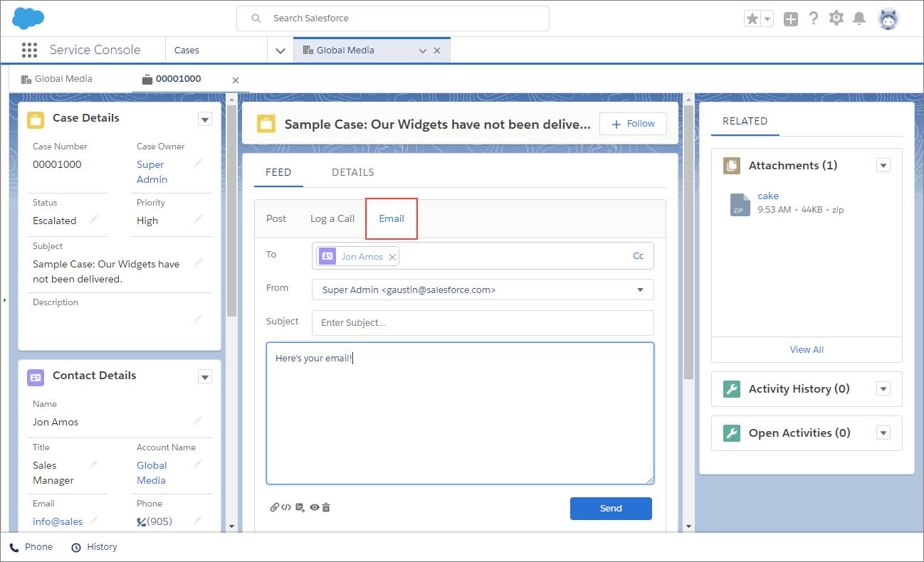Edit the Status field pencil icon
This screenshot has width=924, height=562.
[94, 220]
